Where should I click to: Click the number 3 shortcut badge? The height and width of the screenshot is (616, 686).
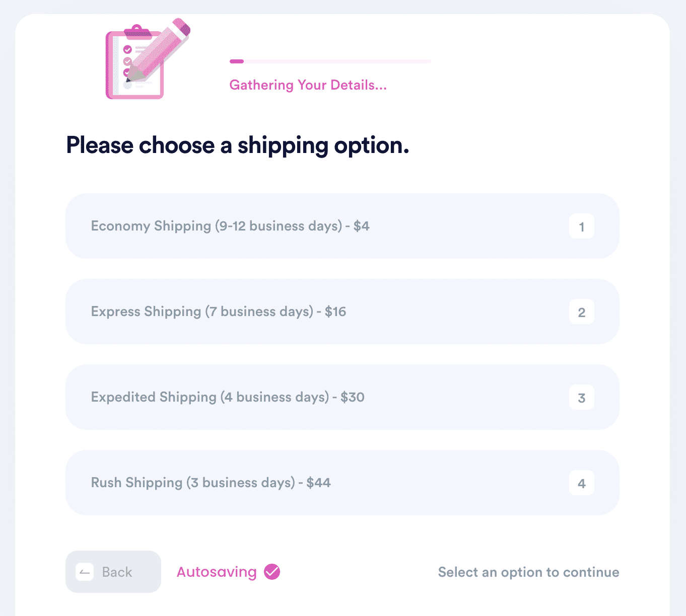(581, 398)
